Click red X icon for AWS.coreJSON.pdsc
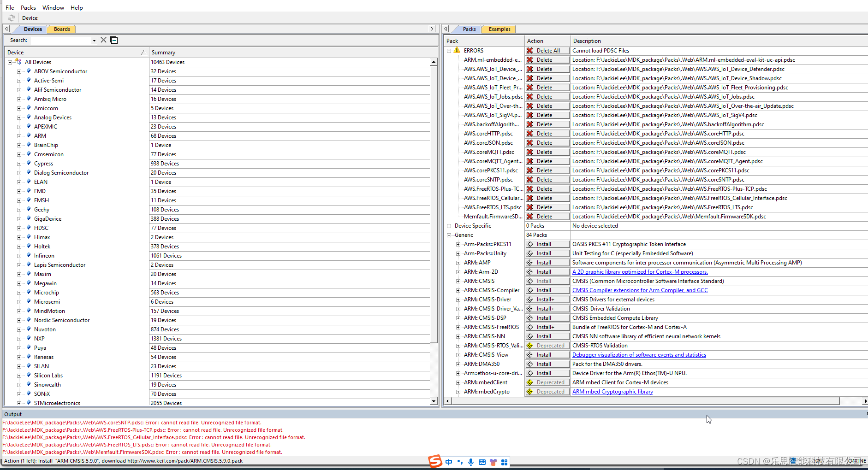This screenshot has width=868, height=470. 530,143
